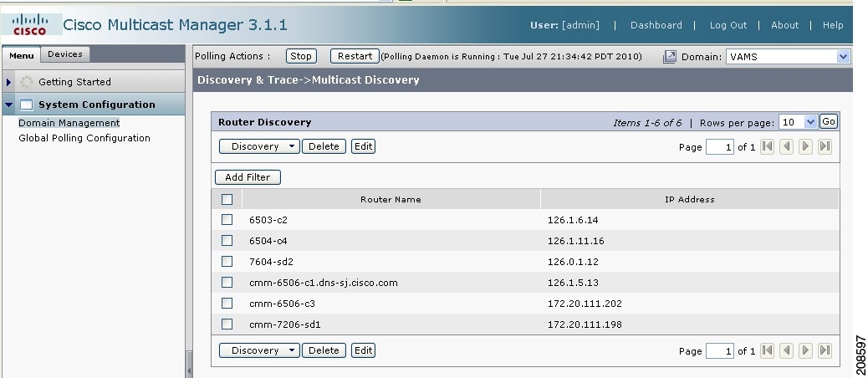Image resolution: width=868 pixels, height=378 pixels.
Task: Open the Dashboard link
Action: [x=656, y=25]
